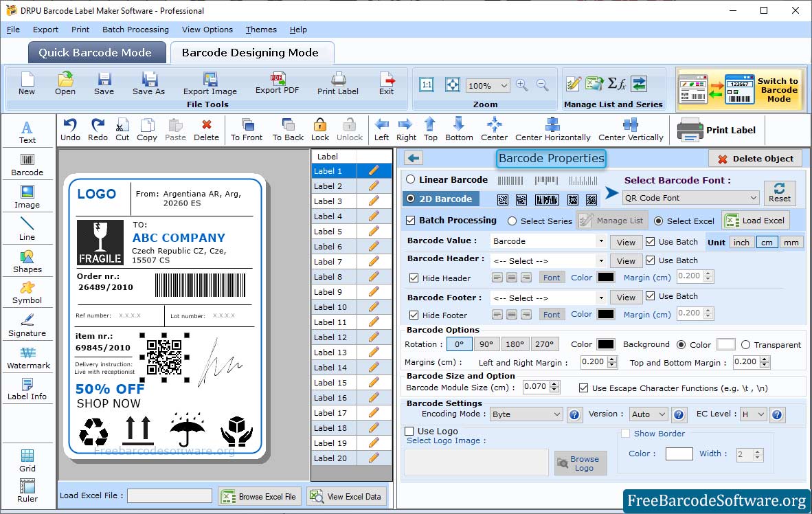812x514 pixels.
Task: Choose the Select Series option
Action: [x=512, y=221]
